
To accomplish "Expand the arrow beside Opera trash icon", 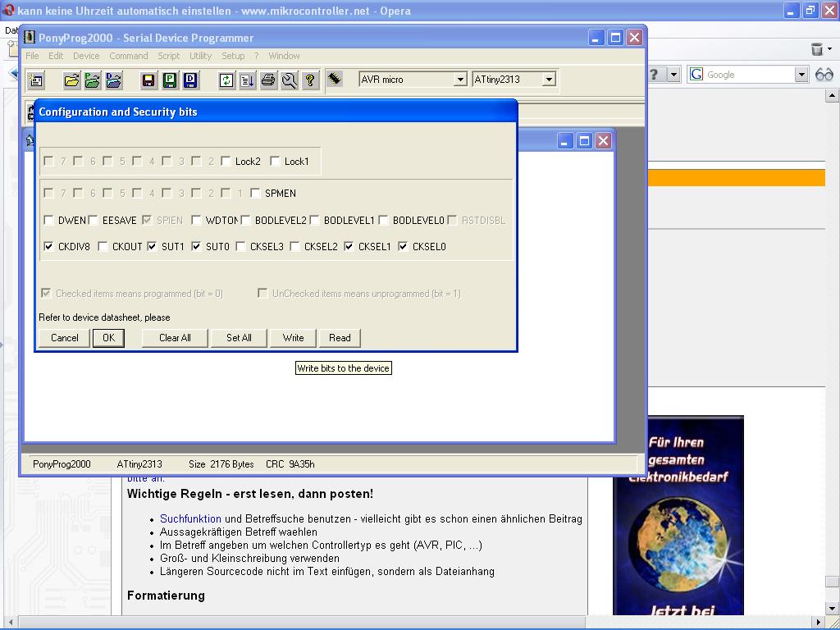I will tap(830, 48).
